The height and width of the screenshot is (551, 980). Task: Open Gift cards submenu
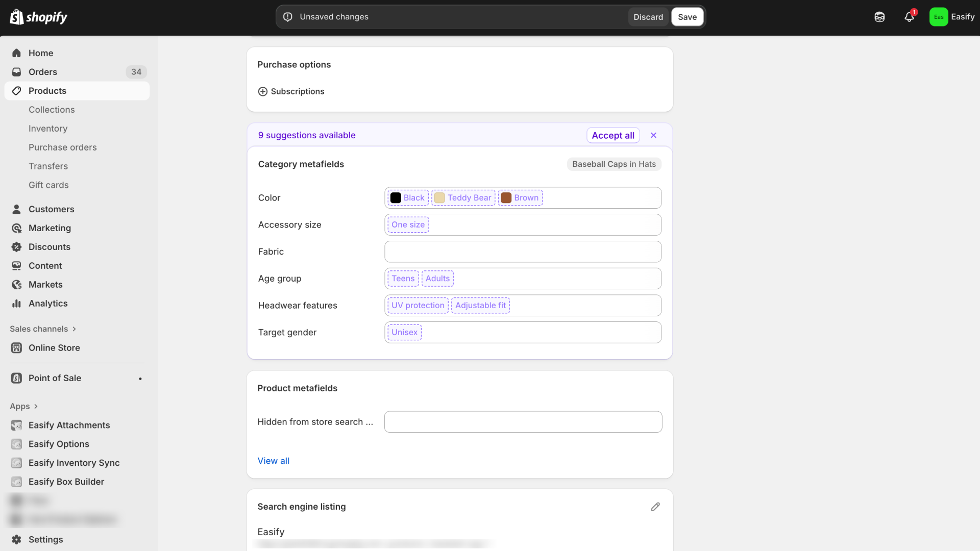[48, 185]
